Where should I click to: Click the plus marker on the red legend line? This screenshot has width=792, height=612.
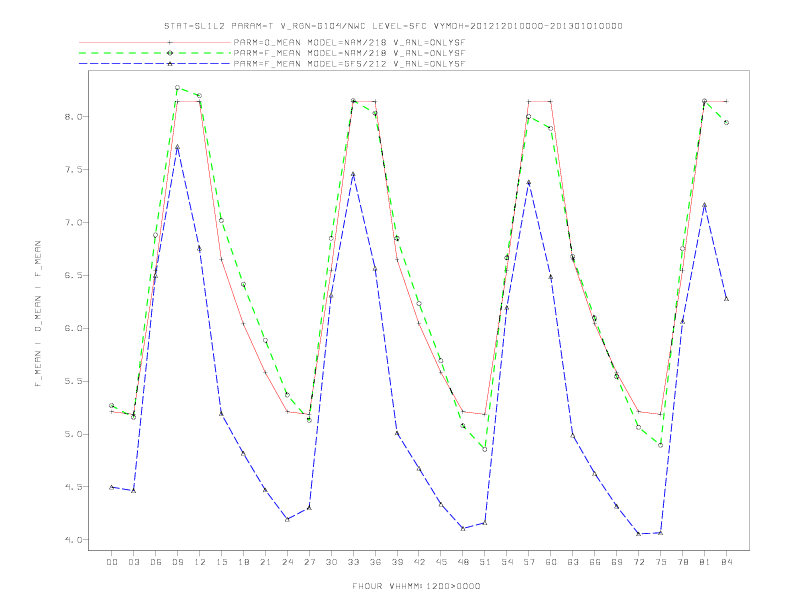coord(170,42)
